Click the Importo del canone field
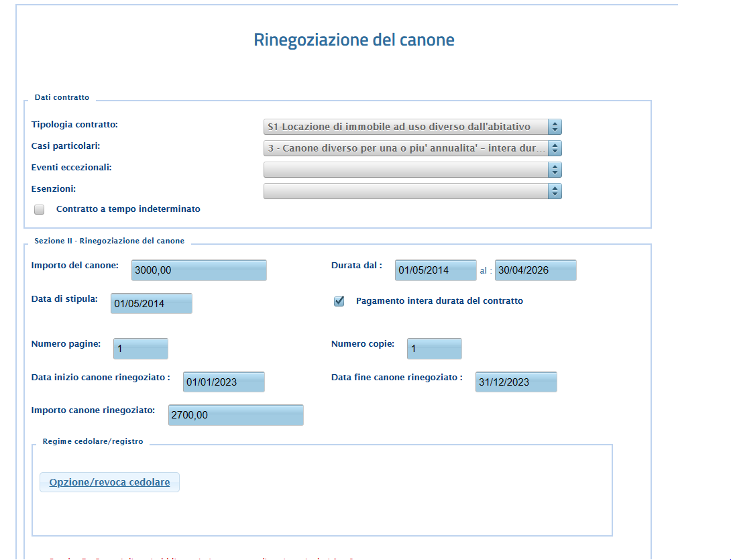Image resolution: width=731 pixels, height=560 pixels. [x=199, y=270]
